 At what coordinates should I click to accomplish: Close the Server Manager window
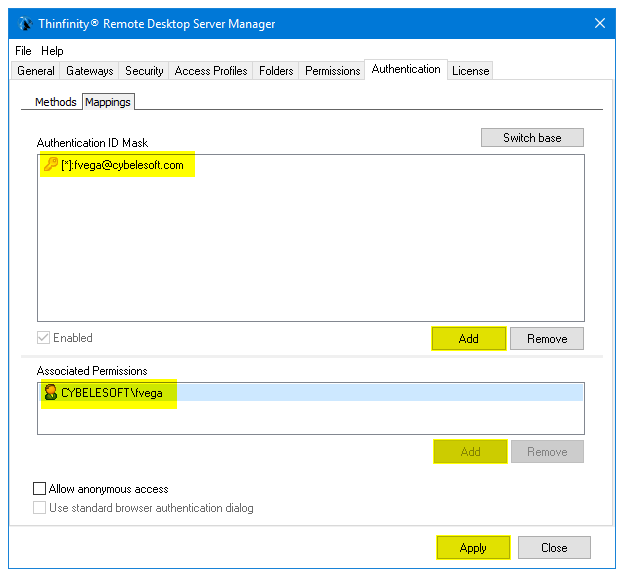pos(599,23)
